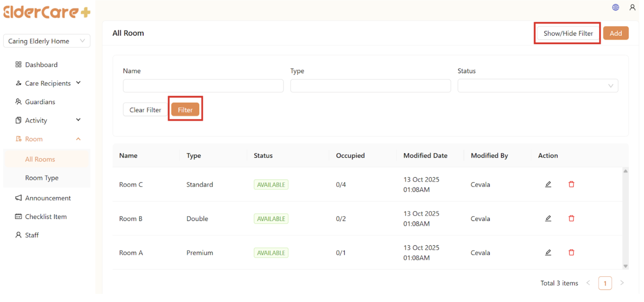Delete Room B with trash icon
Image resolution: width=644 pixels, height=302 pixels.
(571, 218)
